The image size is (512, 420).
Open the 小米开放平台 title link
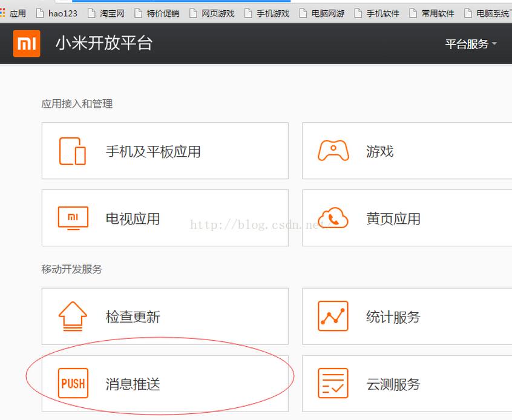[104, 43]
